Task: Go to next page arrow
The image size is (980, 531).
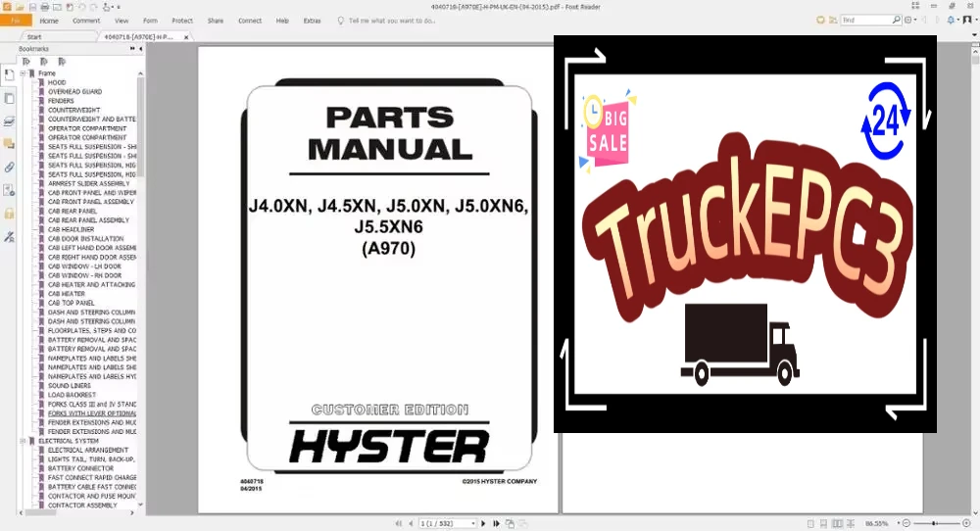Action: point(483,523)
